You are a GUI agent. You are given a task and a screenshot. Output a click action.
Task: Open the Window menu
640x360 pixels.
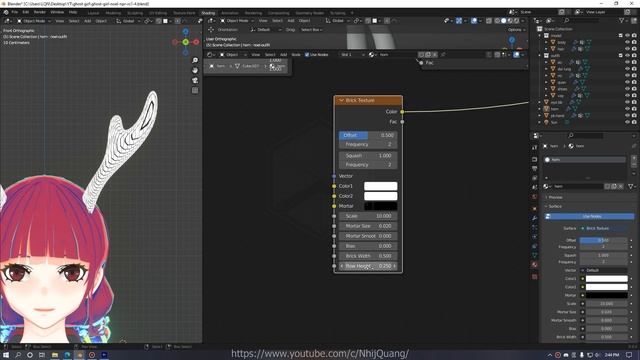click(57, 12)
